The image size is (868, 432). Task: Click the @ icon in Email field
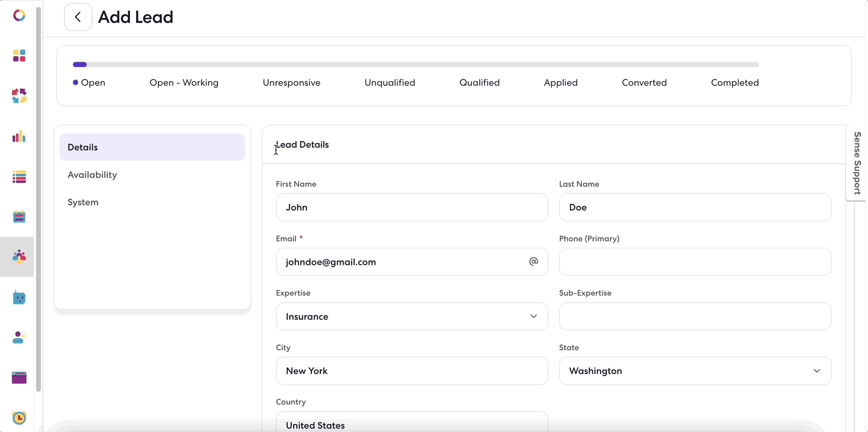533,262
